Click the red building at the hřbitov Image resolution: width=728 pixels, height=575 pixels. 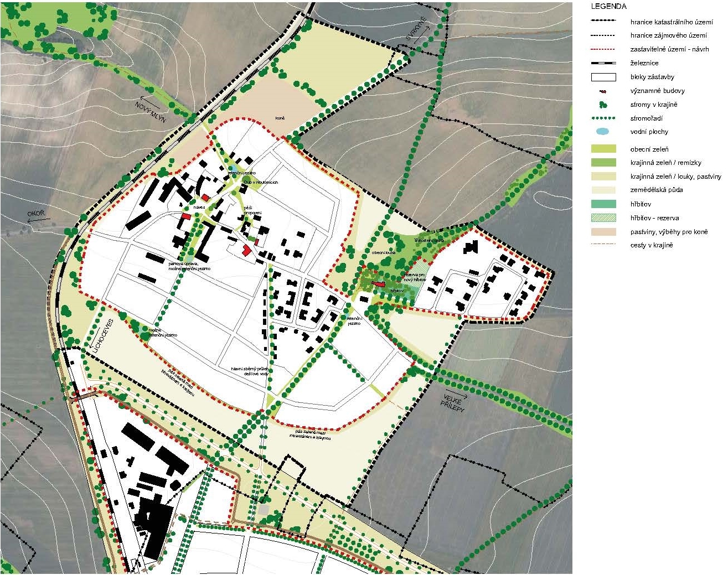pyautogui.click(x=379, y=283)
